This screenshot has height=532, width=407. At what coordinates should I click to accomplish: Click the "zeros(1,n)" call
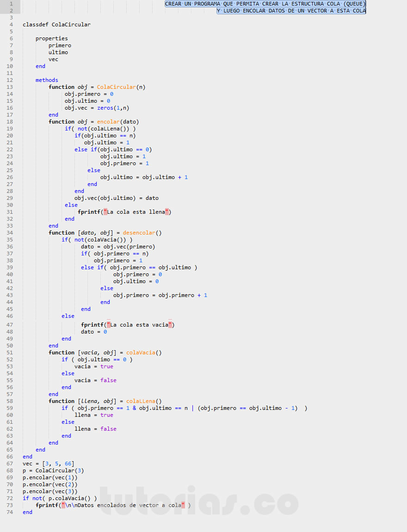[113, 108]
